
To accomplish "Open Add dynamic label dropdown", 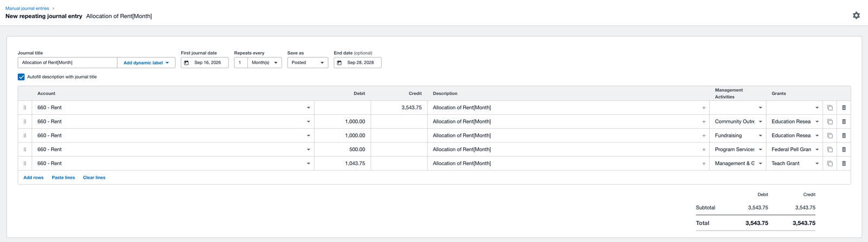I will (146, 63).
